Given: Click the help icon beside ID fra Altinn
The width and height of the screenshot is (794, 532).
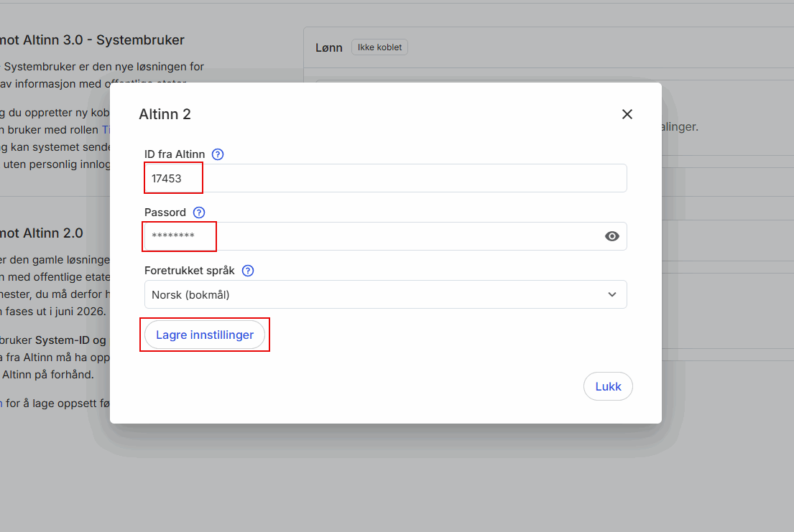Looking at the screenshot, I should coord(218,154).
